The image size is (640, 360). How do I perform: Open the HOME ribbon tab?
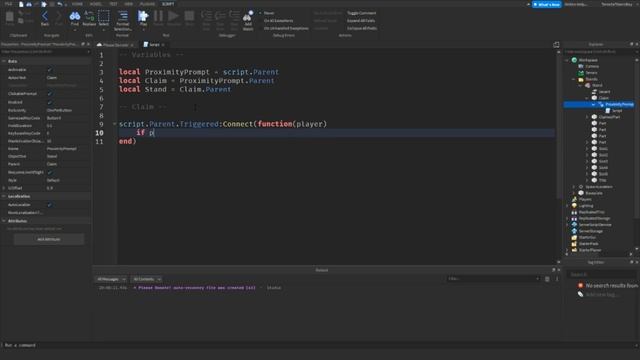(77, 4)
